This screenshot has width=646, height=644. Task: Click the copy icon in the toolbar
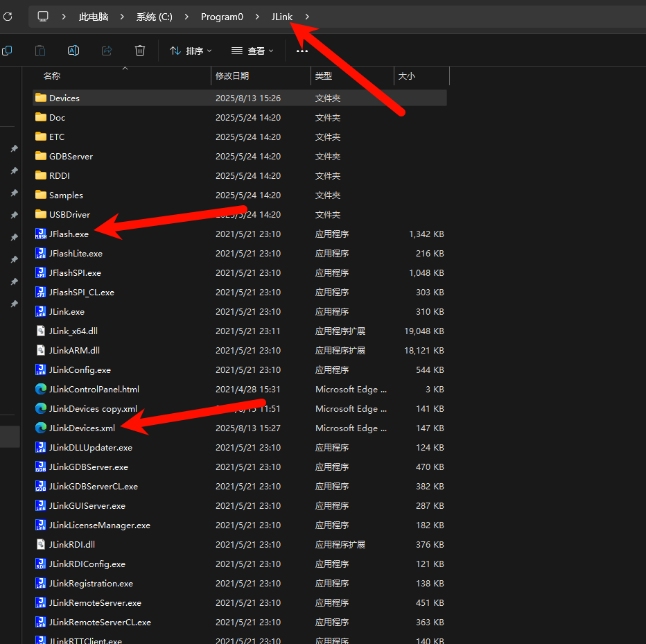coord(7,51)
